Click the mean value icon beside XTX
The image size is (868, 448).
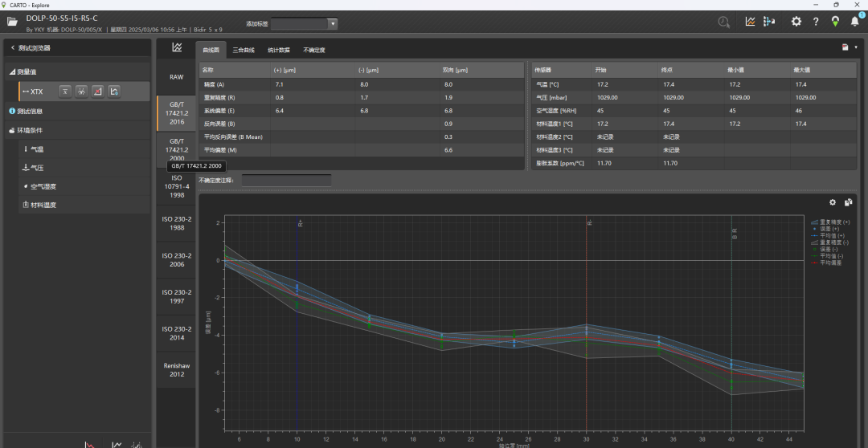coord(66,92)
